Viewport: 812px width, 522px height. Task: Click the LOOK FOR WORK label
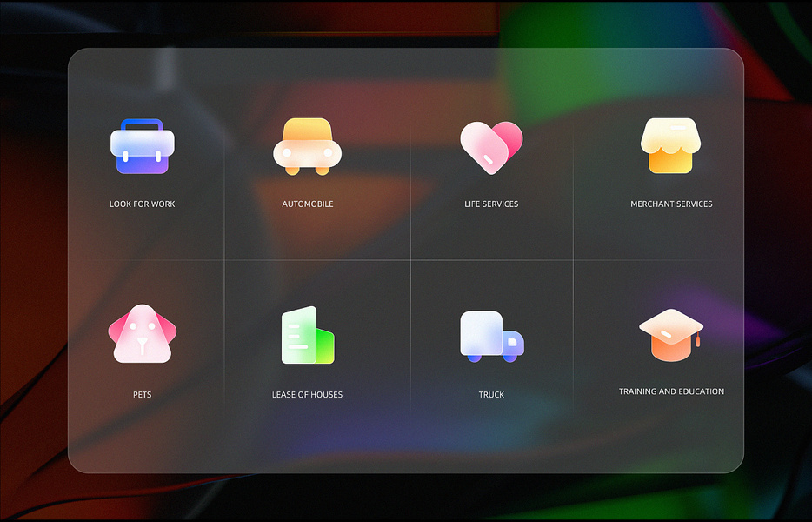pyautogui.click(x=143, y=204)
